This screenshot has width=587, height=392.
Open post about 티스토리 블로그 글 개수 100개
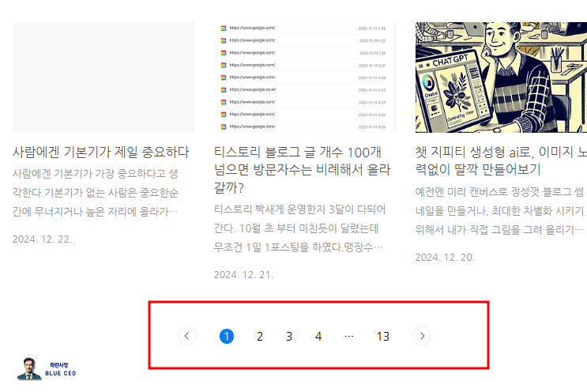point(302,170)
